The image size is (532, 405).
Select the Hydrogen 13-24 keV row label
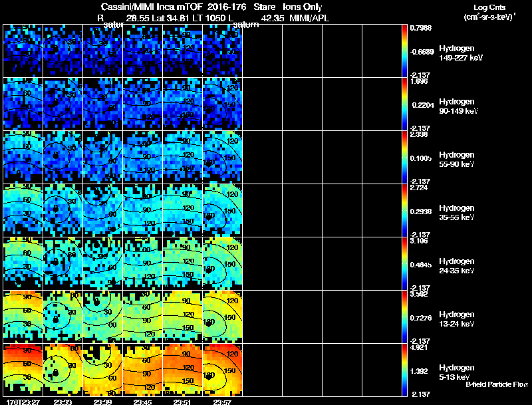pyautogui.click(x=457, y=319)
